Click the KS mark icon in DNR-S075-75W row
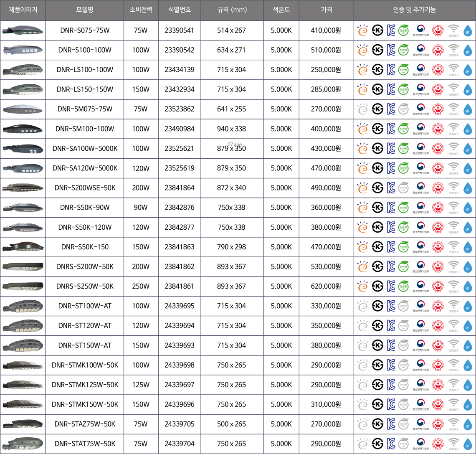This screenshot has width=476, height=454. (x=377, y=30)
